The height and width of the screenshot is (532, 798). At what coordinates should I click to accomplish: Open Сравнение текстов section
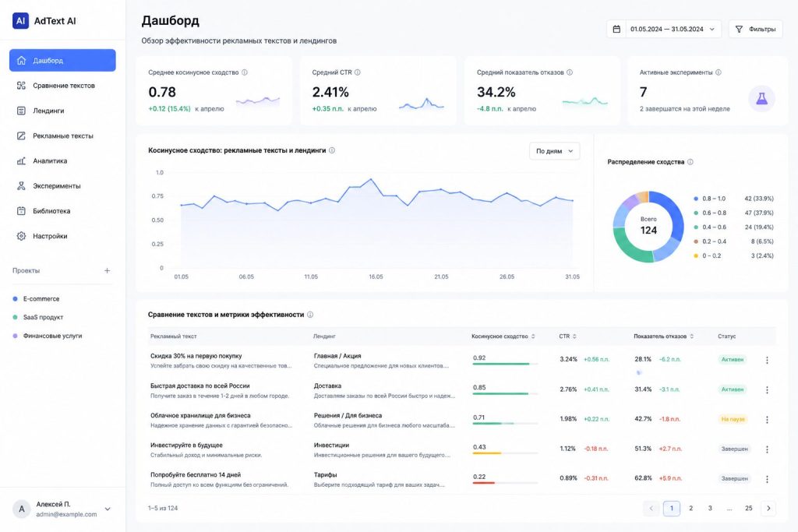(62, 86)
